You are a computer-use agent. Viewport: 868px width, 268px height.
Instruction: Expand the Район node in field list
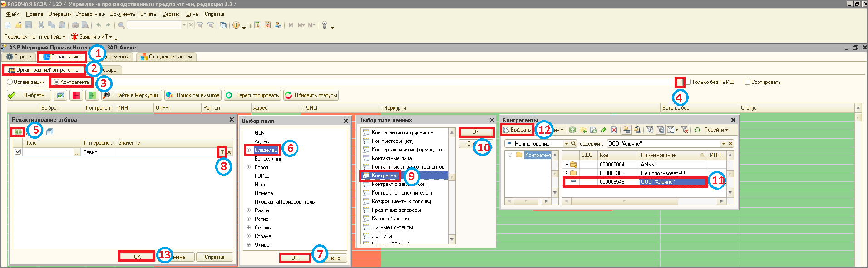248,210
